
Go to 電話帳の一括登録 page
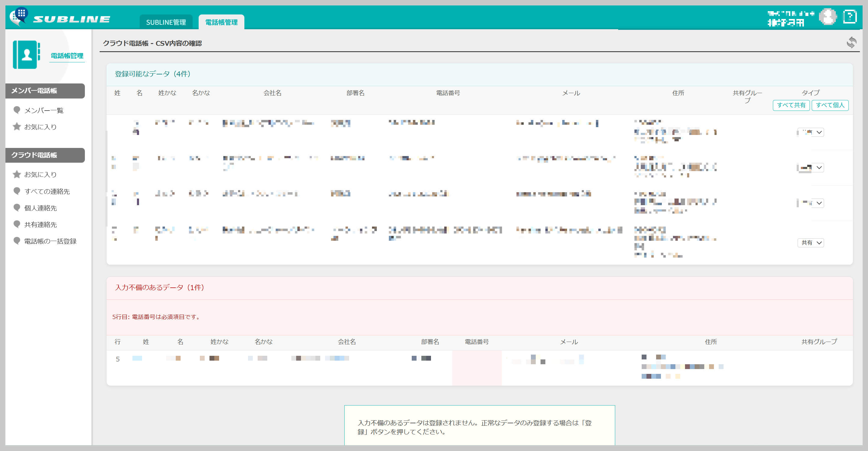click(x=50, y=241)
